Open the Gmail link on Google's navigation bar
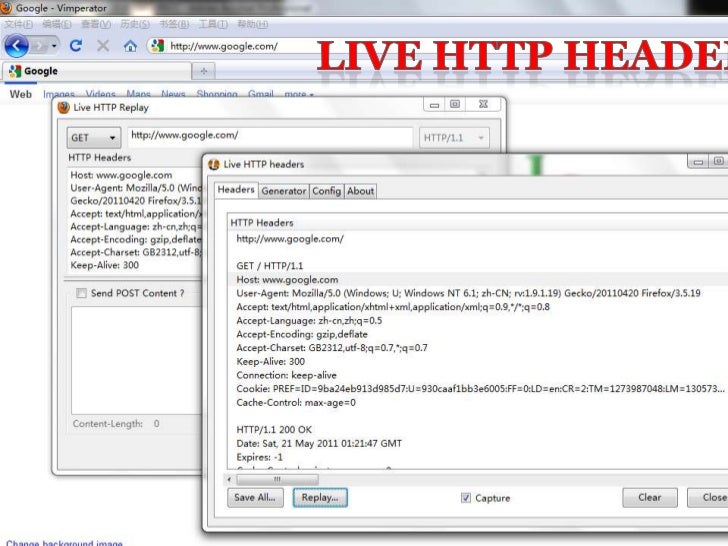This screenshot has height=546, width=728. pos(260,94)
